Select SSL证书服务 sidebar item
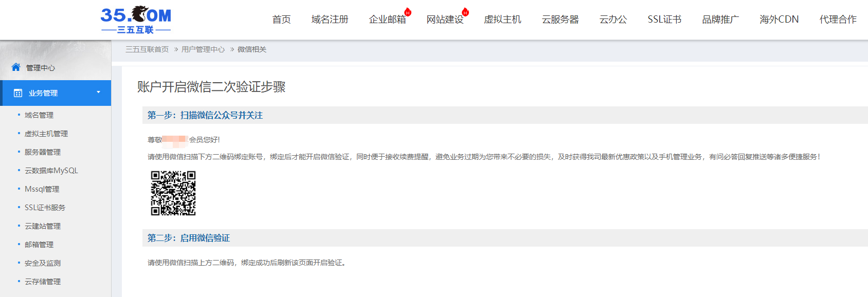The image size is (868, 297). [45, 208]
